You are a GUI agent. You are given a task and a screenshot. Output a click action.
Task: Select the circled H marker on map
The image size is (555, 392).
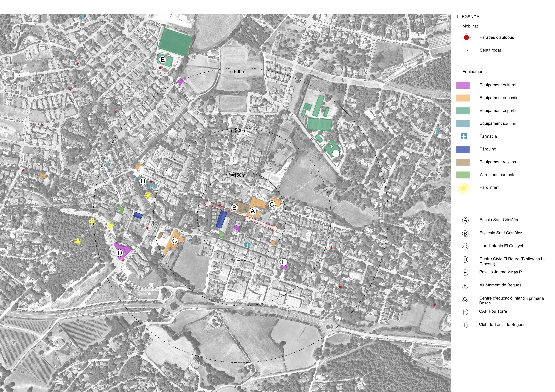(x=143, y=181)
